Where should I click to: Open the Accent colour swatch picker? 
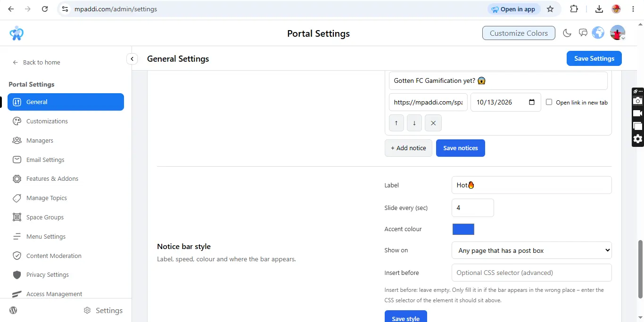pos(463,229)
